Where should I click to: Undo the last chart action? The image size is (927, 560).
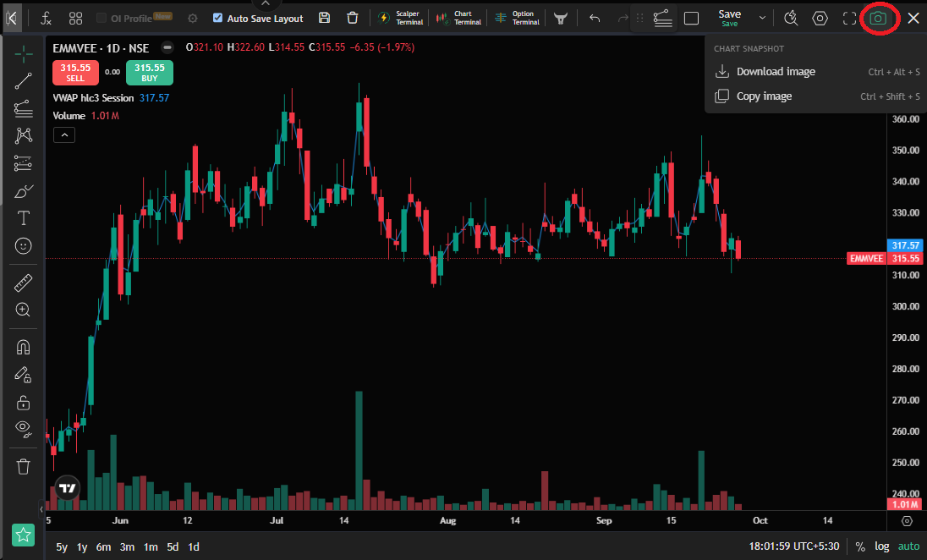coord(594,19)
